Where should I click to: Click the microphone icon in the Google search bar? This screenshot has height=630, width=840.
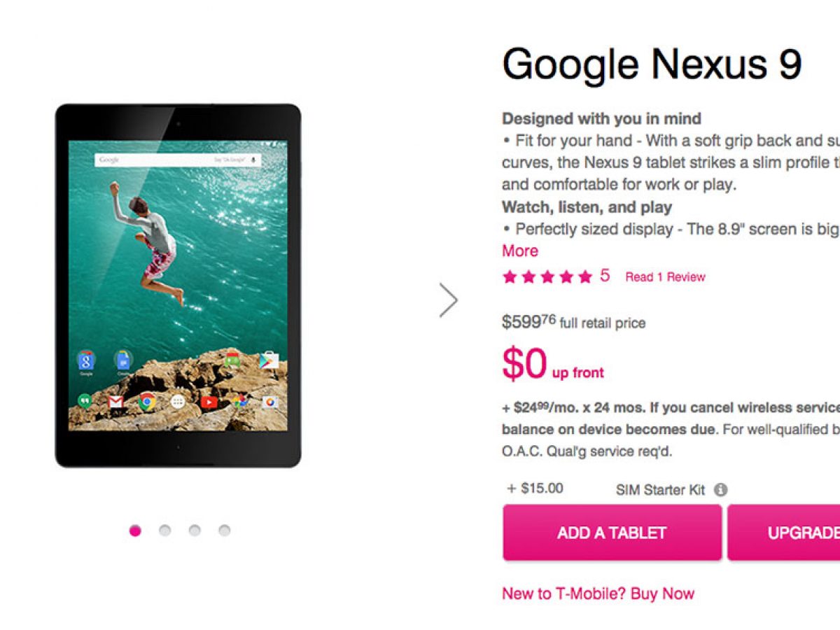[x=253, y=160]
